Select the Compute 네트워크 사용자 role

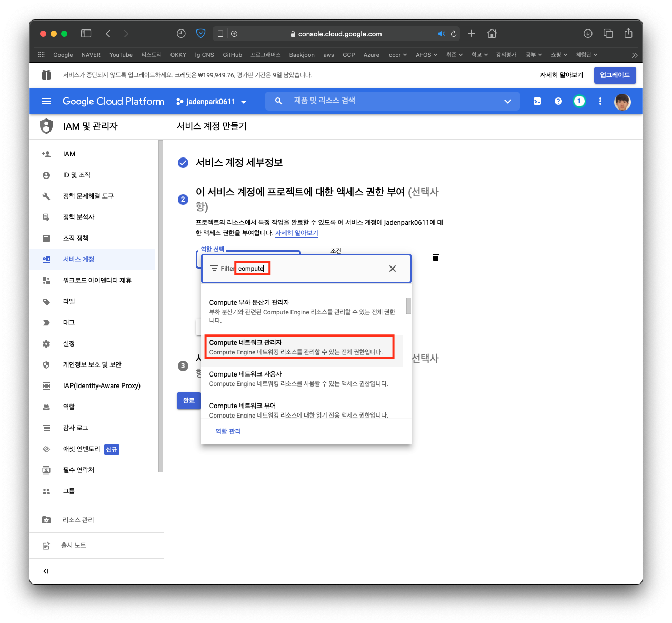pyautogui.click(x=302, y=379)
